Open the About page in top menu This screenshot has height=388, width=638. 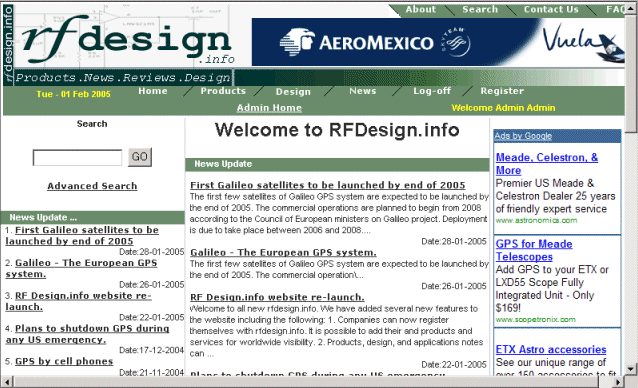coord(420,9)
